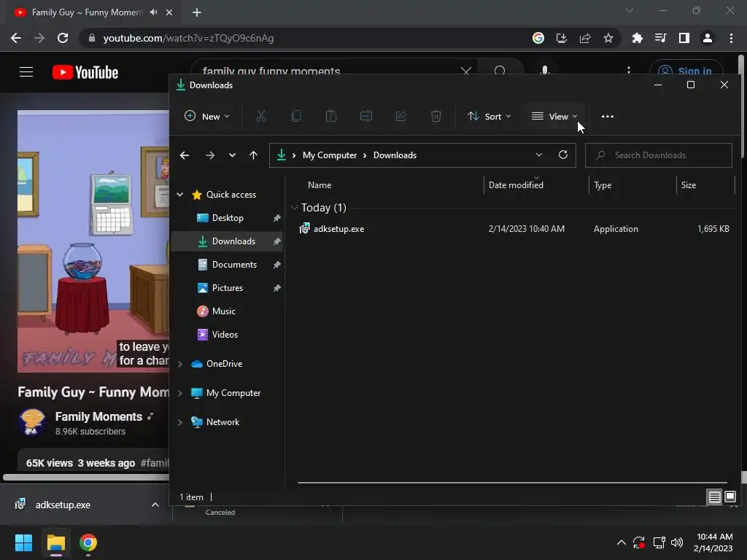Click the horizontal scrollbar in file list
The height and width of the screenshot is (560, 747).
click(512, 483)
